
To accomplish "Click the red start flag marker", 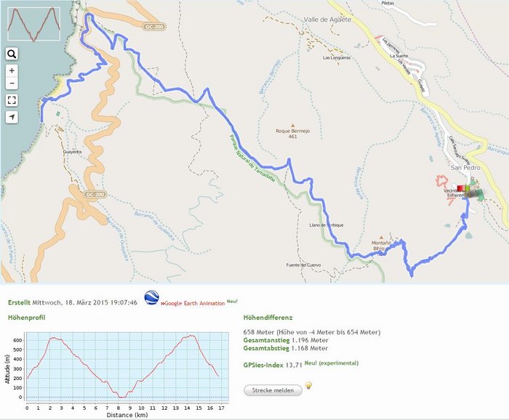I will pyautogui.click(x=460, y=188).
